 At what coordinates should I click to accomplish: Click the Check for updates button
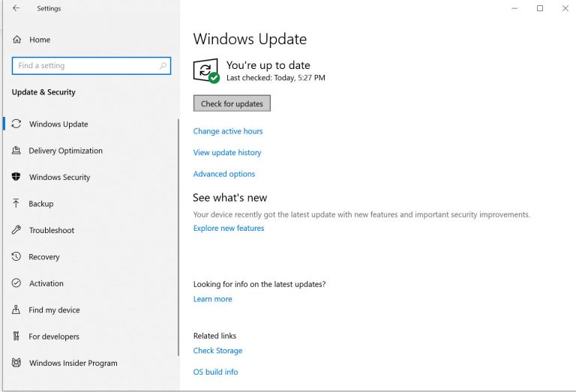point(232,103)
